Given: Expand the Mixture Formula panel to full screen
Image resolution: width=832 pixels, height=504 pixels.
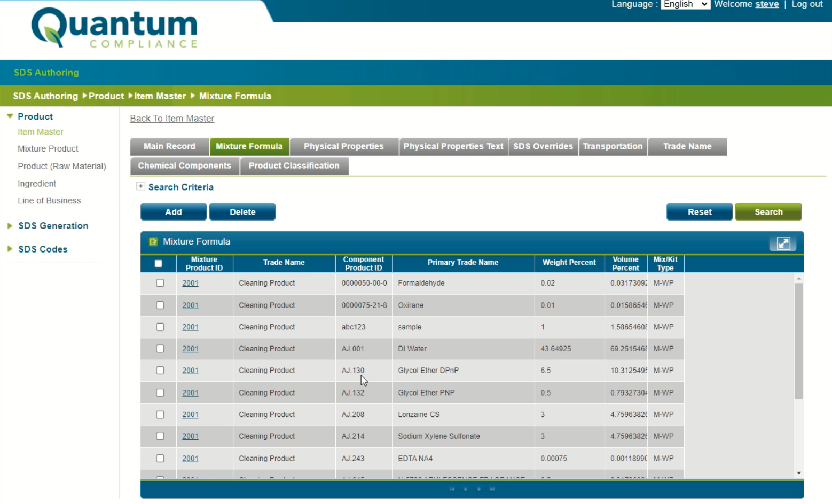Looking at the screenshot, I should 783,243.
